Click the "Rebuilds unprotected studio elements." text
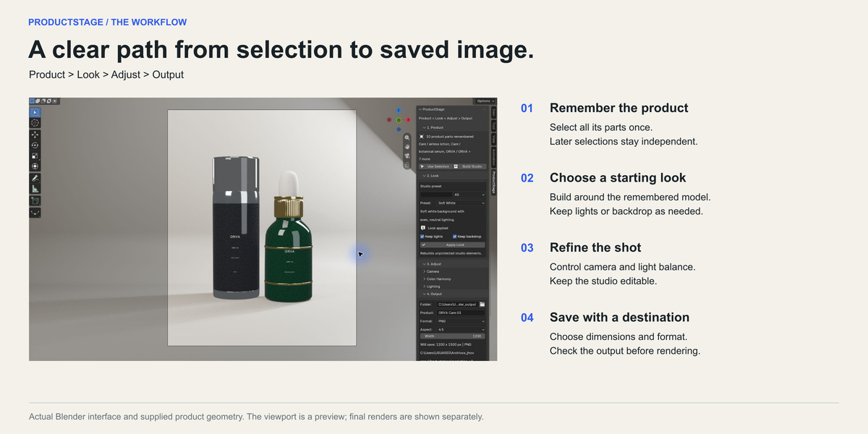Screen dimensions: 868x434 coord(451,253)
